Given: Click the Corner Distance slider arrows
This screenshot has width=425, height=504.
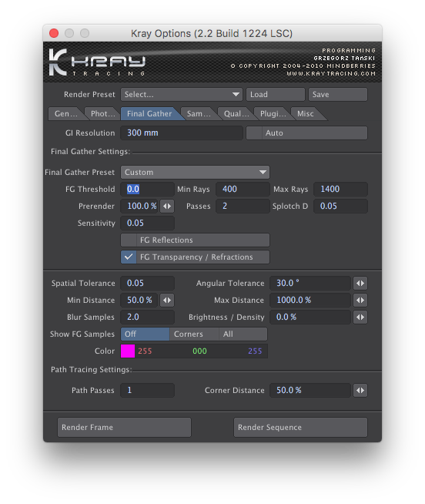Looking at the screenshot, I should [x=360, y=391].
